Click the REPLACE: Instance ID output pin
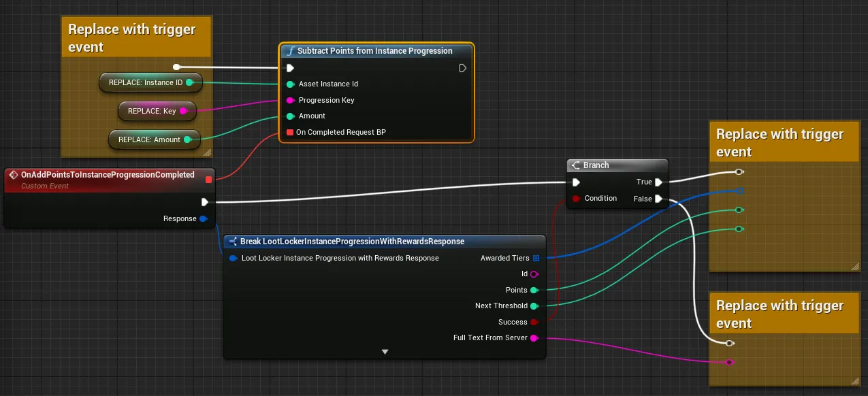This screenshot has width=868, height=396. click(x=190, y=82)
